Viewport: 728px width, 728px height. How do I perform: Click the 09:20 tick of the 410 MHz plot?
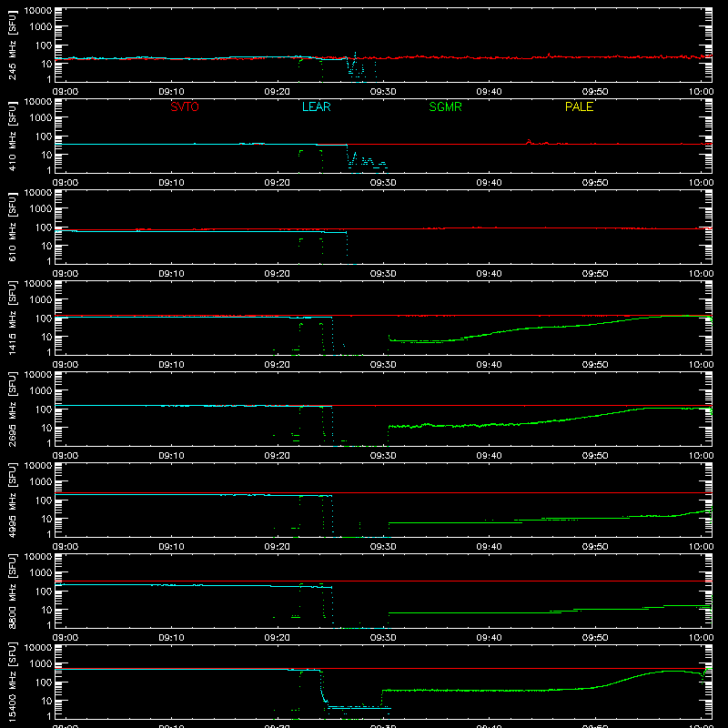click(x=278, y=183)
